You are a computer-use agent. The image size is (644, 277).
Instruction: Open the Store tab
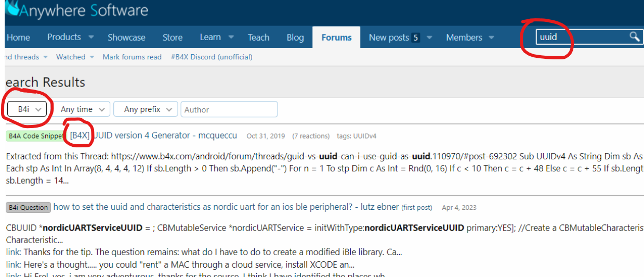pos(173,37)
